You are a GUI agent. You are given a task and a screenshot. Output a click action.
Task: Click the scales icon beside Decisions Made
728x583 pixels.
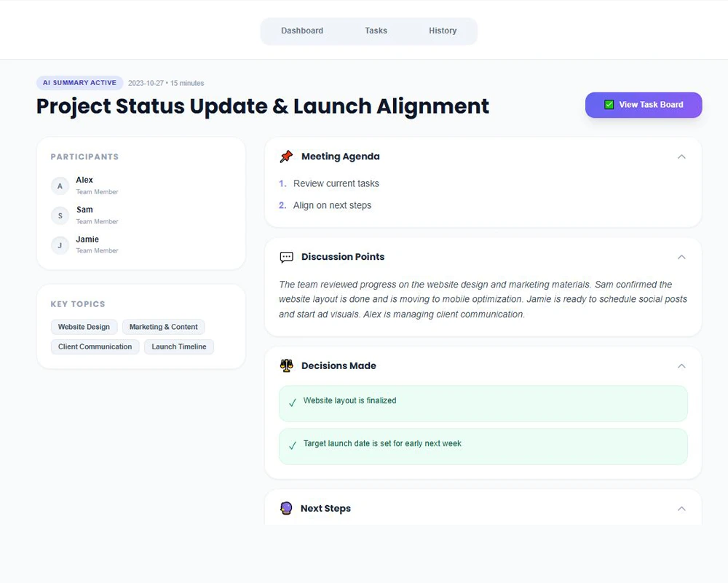pos(286,366)
